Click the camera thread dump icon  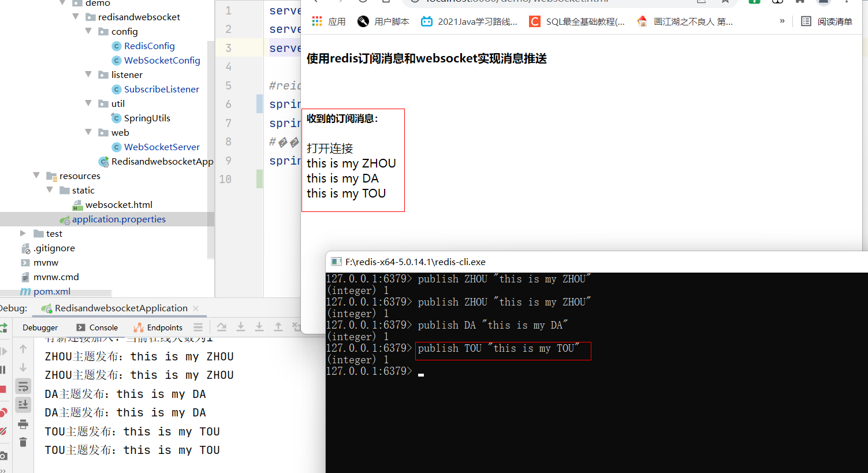pyautogui.click(x=3, y=455)
